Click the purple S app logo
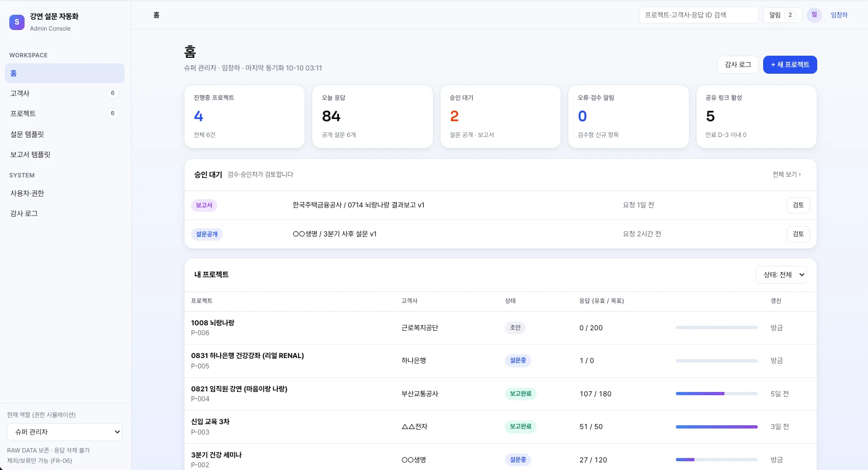This screenshot has width=868, height=470. [17, 22]
